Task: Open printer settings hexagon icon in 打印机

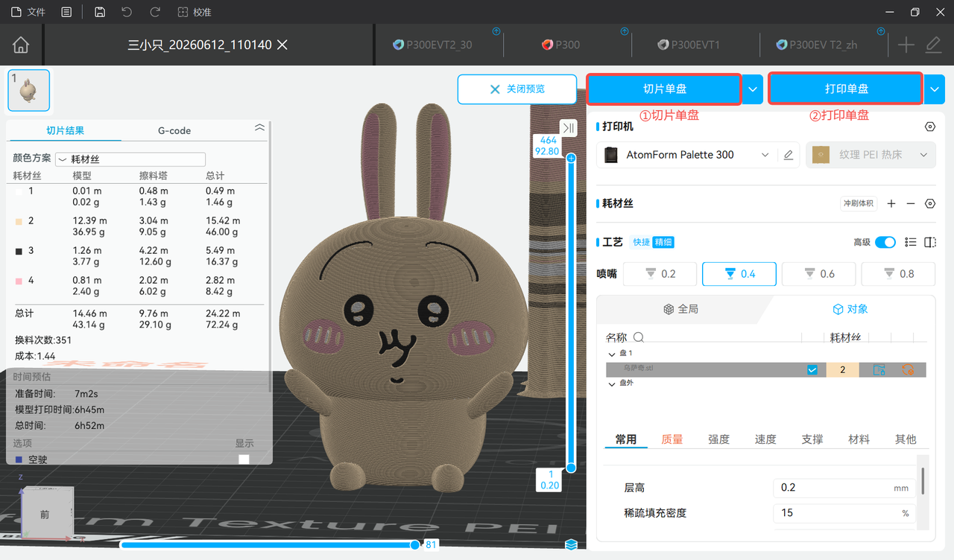Action: click(929, 127)
